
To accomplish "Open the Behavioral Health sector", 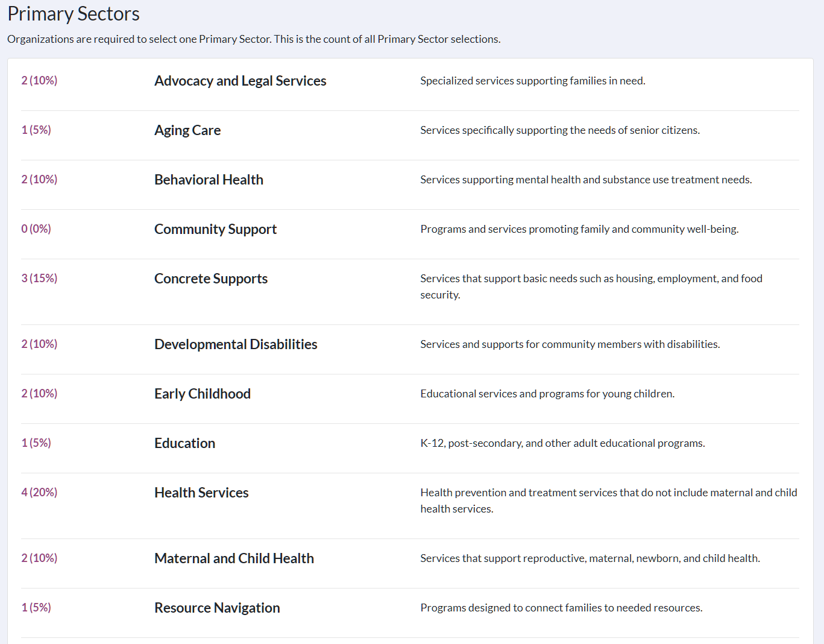I will [x=209, y=180].
